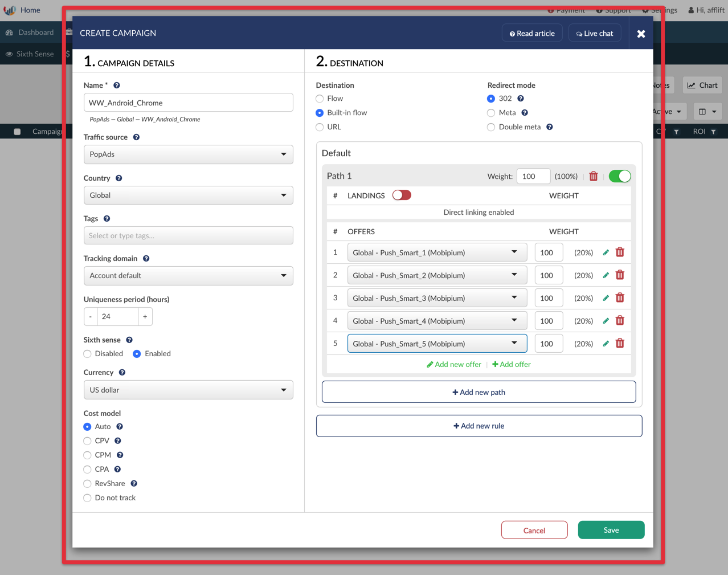The height and width of the screenshot is (575, 728).
Task: Click help icon next to RevShare option
Action: pos(134,484)
